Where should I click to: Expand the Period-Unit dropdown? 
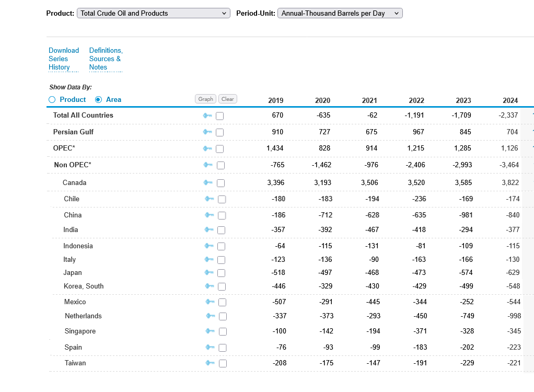coord(340,13)
